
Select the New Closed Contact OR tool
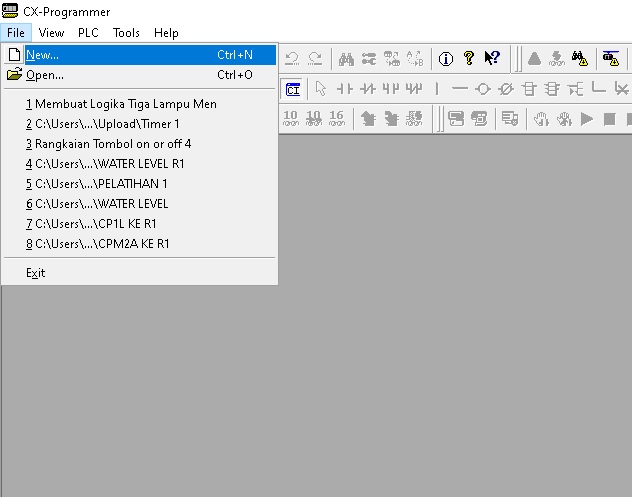tap(414, 89)
